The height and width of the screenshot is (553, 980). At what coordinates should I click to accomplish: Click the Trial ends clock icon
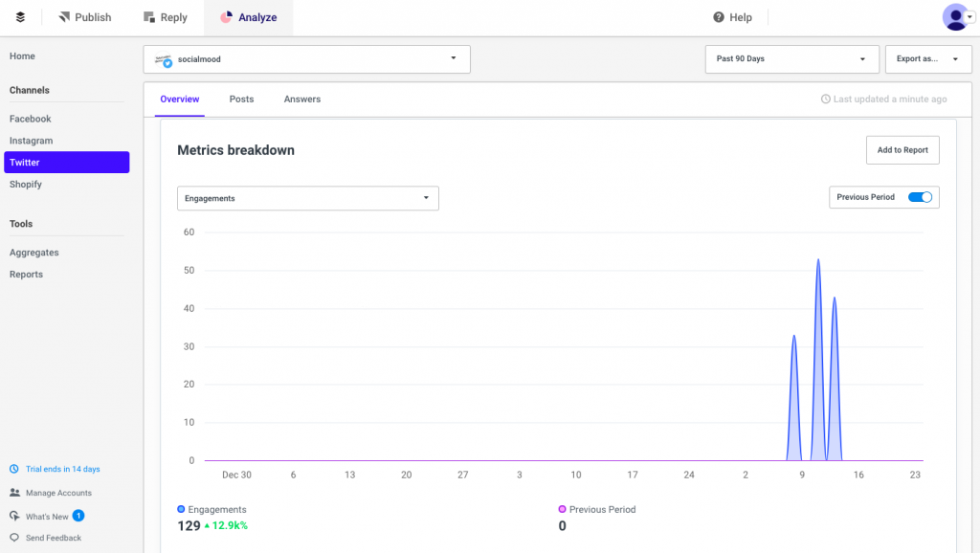(14, 469)
